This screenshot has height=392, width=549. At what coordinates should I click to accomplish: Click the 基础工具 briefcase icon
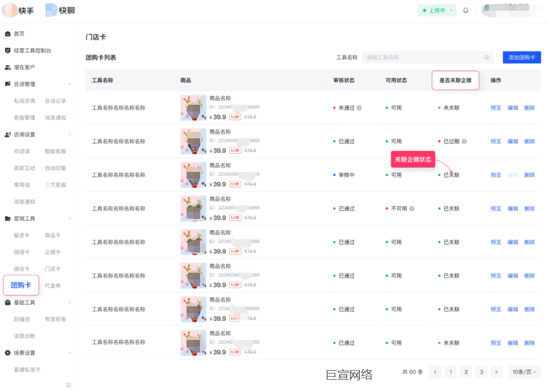8,302
